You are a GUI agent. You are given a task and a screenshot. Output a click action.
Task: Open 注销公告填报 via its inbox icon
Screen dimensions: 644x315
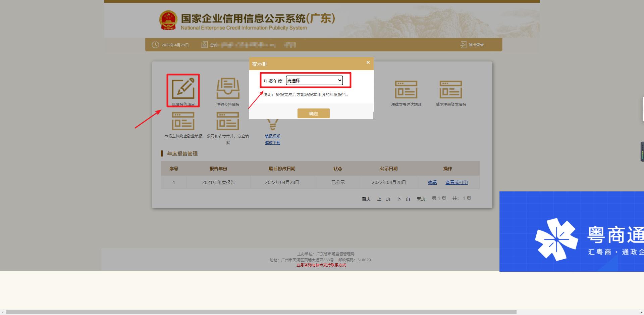click(x=228, y=89)
